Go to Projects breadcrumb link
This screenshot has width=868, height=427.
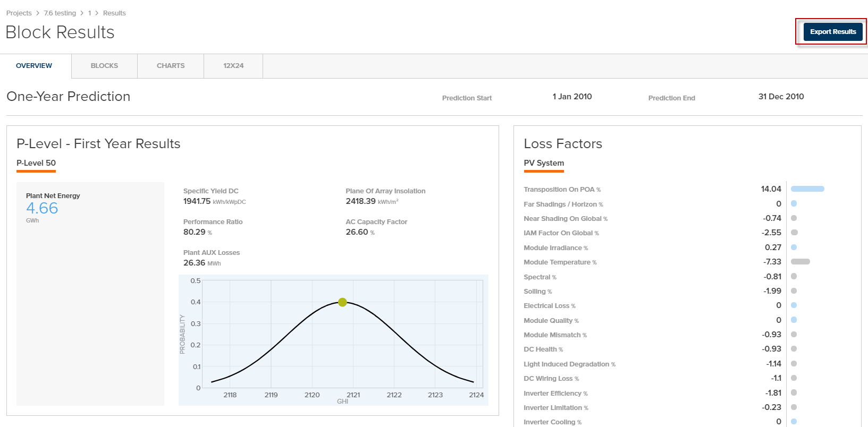tap(19, 13)
